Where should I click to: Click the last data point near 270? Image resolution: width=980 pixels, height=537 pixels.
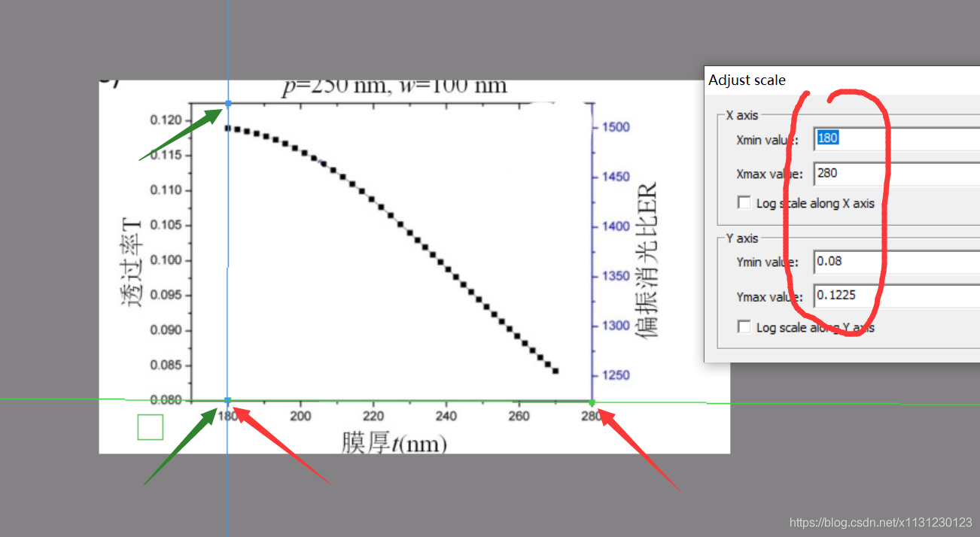tap(555, 372)
